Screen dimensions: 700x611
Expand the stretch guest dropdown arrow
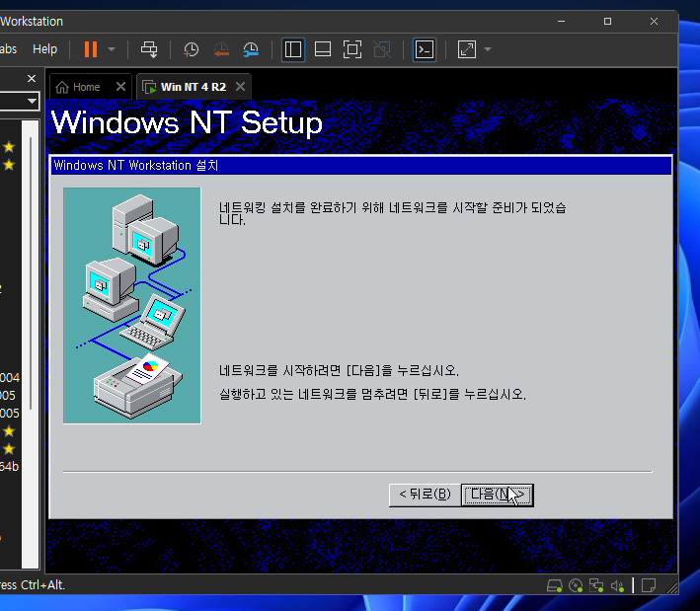pos(488,49)
